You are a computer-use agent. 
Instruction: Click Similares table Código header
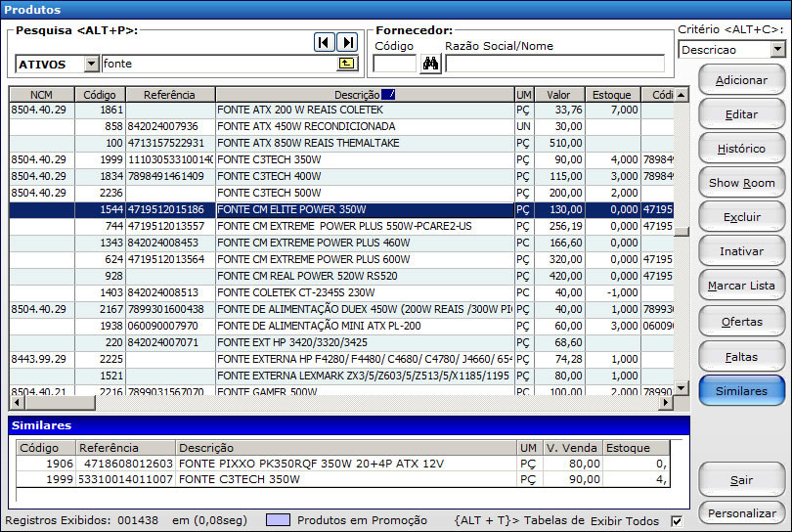tap(46, 448)
